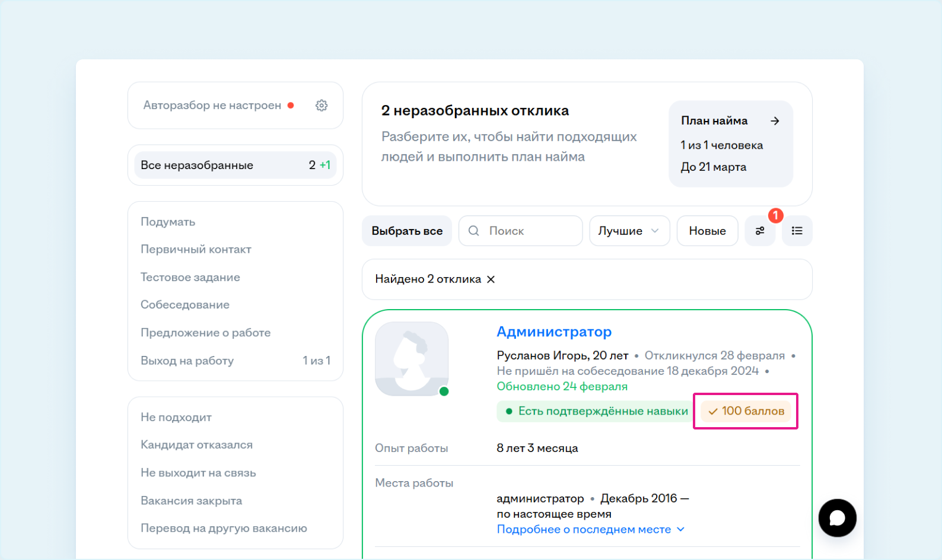Clear the found responses filter X
The height and width of the screenshot is (560, 942).
pos(491,279)
